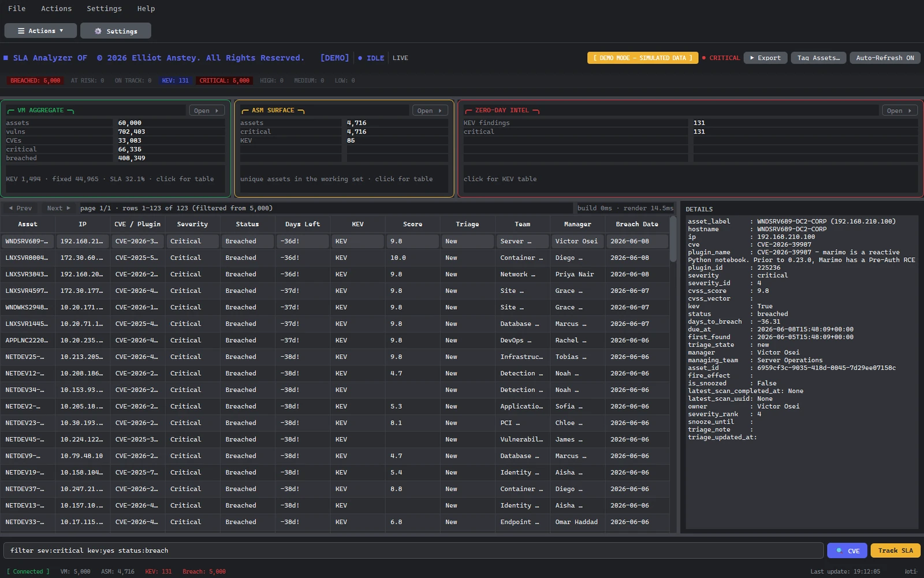Open the Help menu

146,9
